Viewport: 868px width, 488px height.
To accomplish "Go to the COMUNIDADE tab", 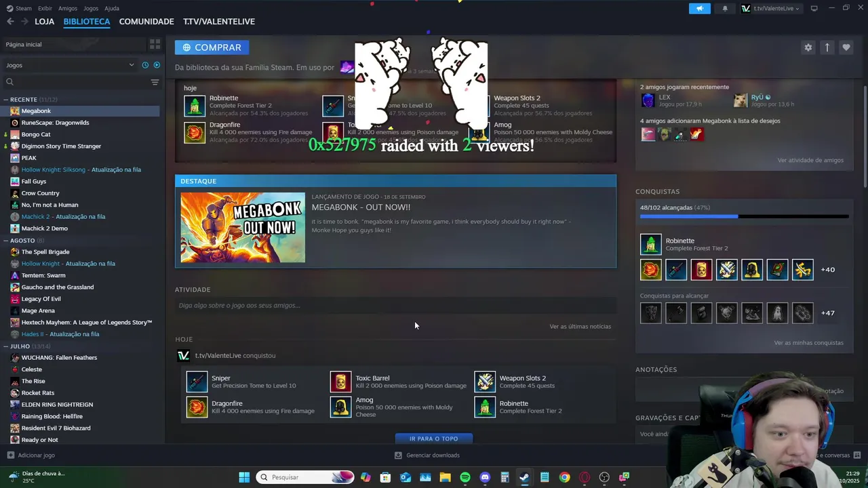I will pyautogui.click(x=146, y=22).
